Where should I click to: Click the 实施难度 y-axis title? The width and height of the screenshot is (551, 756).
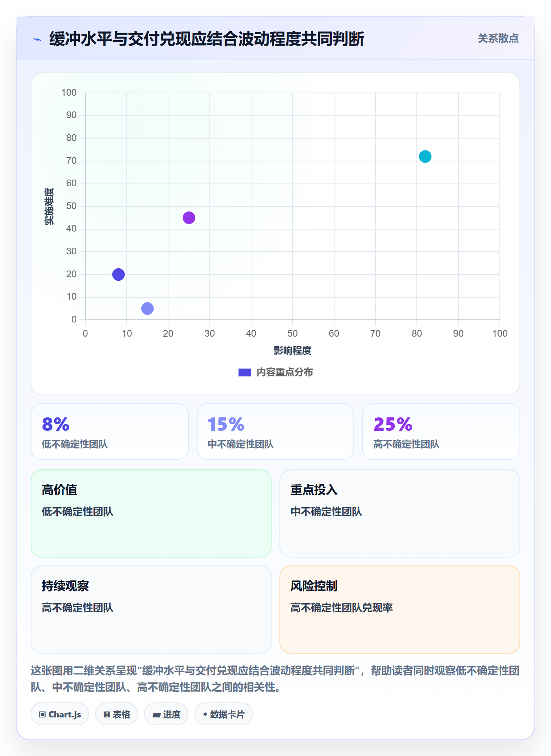(49, 206)
